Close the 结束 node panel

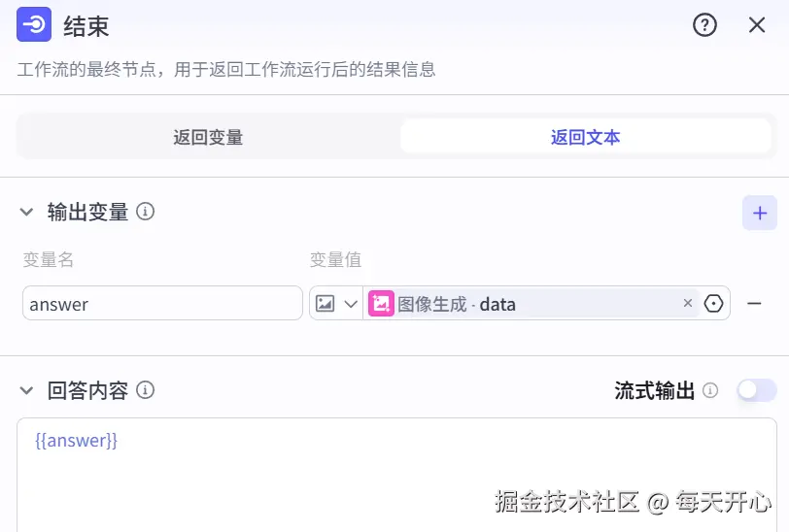coord(757,25)
